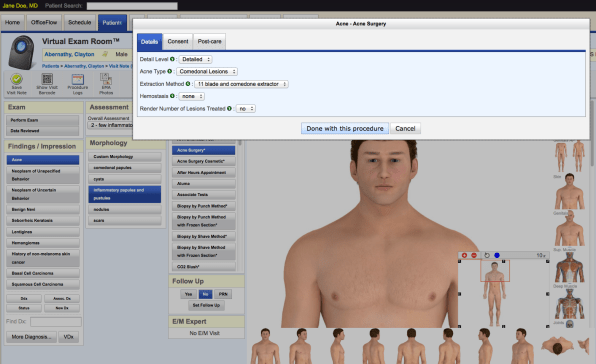Toggle nodules morphology
Image resolution: width=596 pixels, height=364 pixels.
[x=125, y=209]
